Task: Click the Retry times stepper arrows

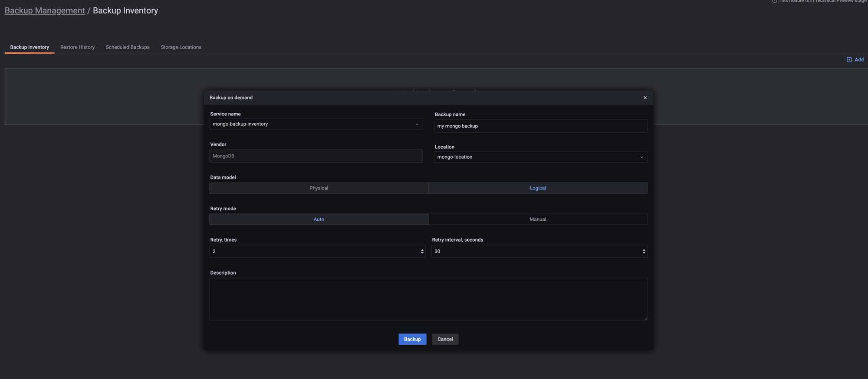Action: [x=422, y=252]
